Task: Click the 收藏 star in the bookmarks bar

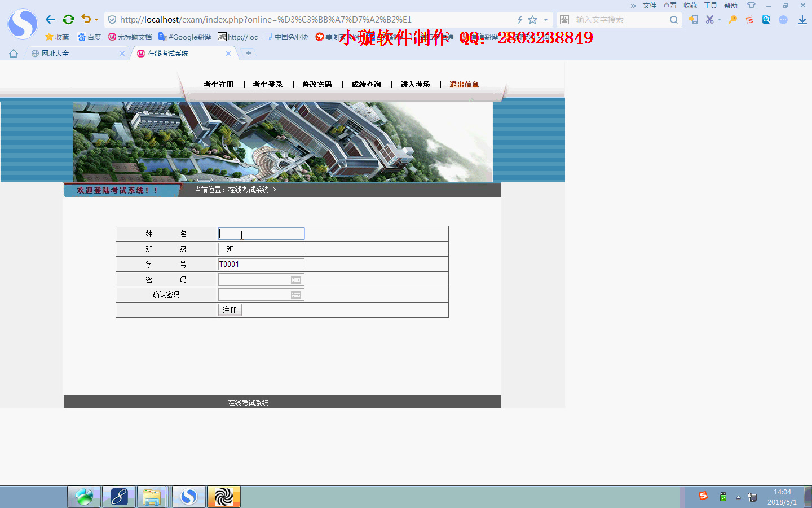Action: click(x=56, y=37)
